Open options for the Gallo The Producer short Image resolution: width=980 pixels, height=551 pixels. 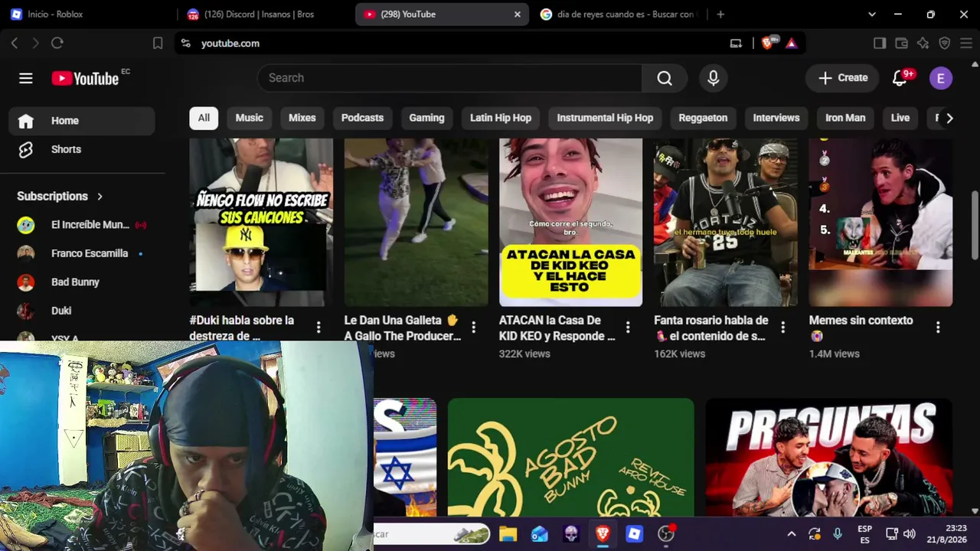[x=473, y=328]
